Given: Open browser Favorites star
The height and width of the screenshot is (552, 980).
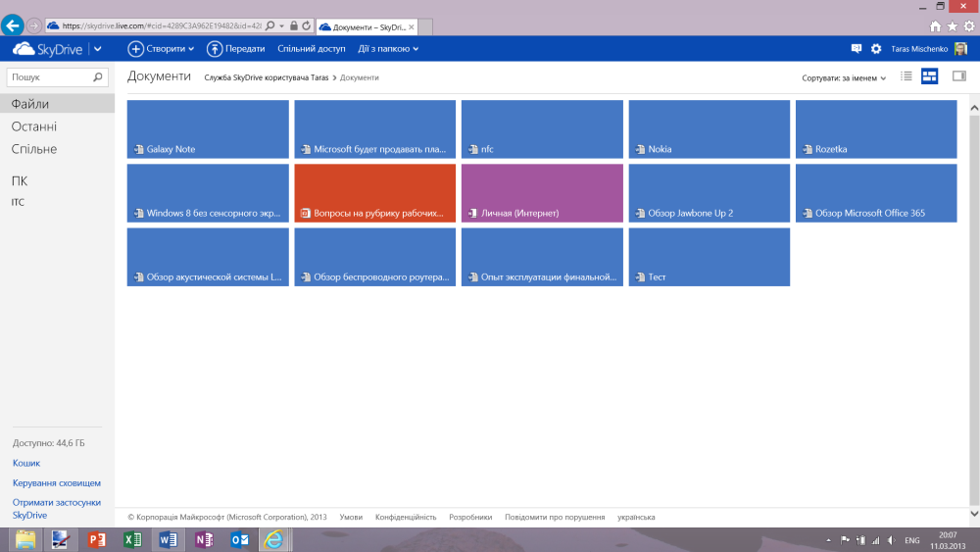Looking at the screenshot, I should point(952,26).
